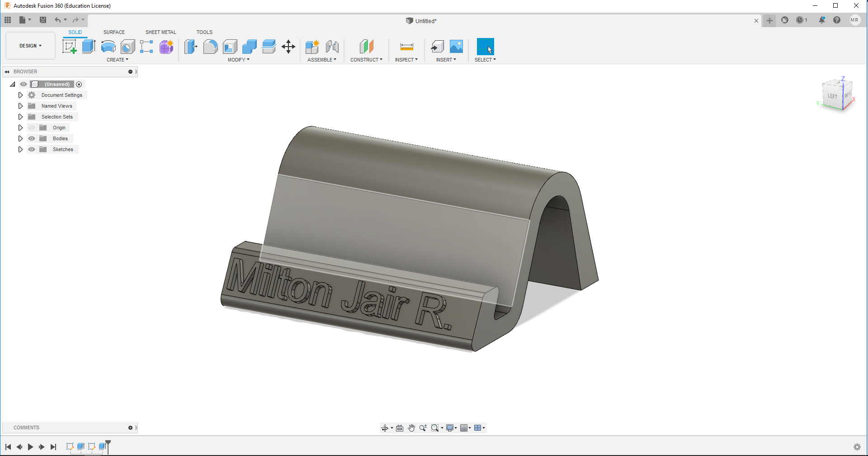Click the Insert Derive icon
This screenshot has width=868, height=456.
point(437,47)
